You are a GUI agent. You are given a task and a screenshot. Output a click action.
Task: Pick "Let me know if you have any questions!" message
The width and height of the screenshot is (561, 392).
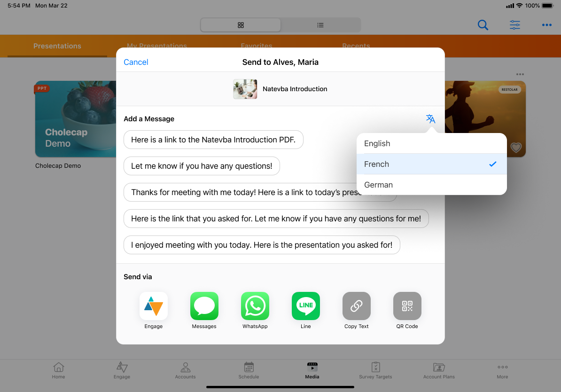(x=202, y=166)
